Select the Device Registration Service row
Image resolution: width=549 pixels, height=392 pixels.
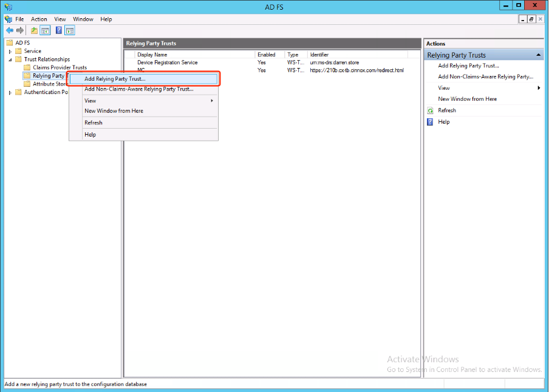pyautogui.click(x=272, y=63)
